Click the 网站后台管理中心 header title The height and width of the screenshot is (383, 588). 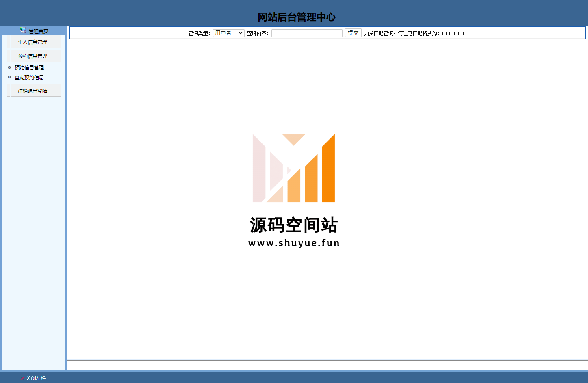(297, 17)
